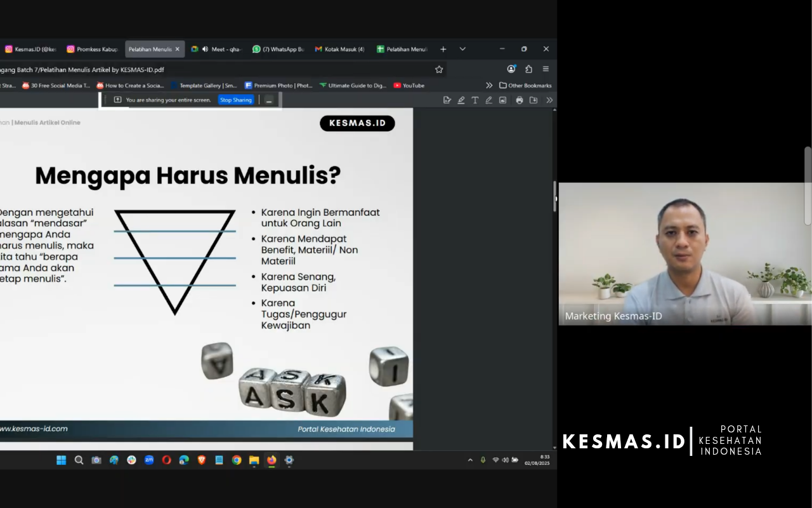Select the Text annotation tool (T)
This screenshot has height=508, width=812.
475,100
